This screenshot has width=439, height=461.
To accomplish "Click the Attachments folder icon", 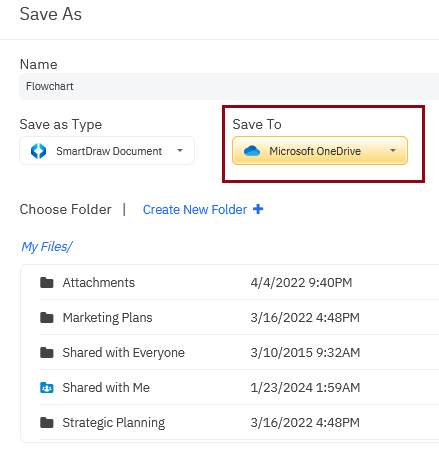I will click(47, 283).
